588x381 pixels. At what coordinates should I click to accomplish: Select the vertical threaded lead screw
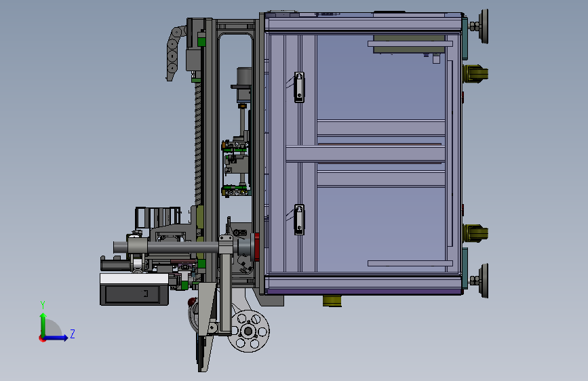(x=197, y=143)
